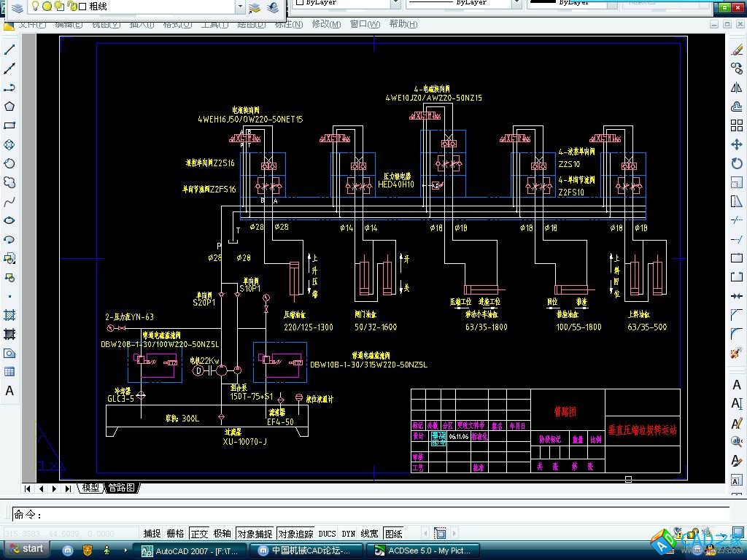
Task: Toggle 对象捕捉 (Object Snap) in status bar
Action: click(x=255, y=534)
